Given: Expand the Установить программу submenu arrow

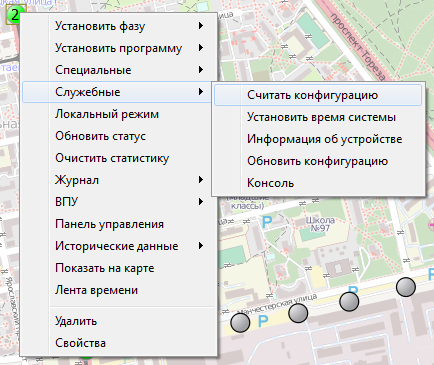Looking at the screenshot, I should pos(201,48).
